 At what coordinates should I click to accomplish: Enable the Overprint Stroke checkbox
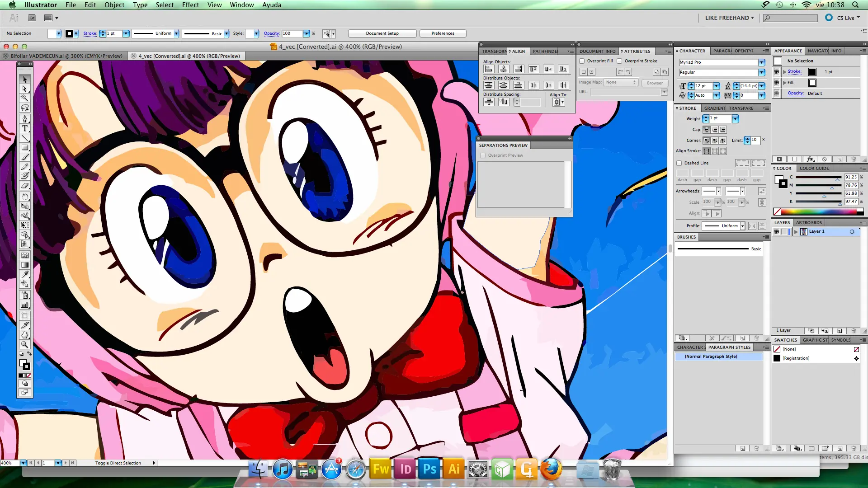(x=620, y=61)
